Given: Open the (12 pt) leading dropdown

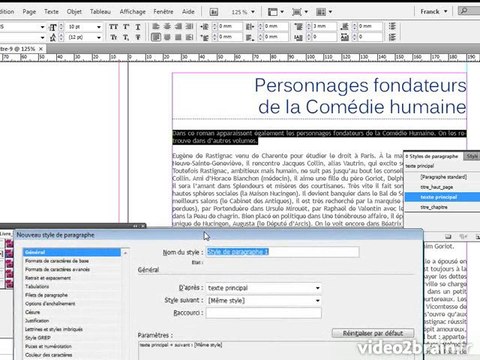Looking at the screenshot, I should [x=99, y=37].
